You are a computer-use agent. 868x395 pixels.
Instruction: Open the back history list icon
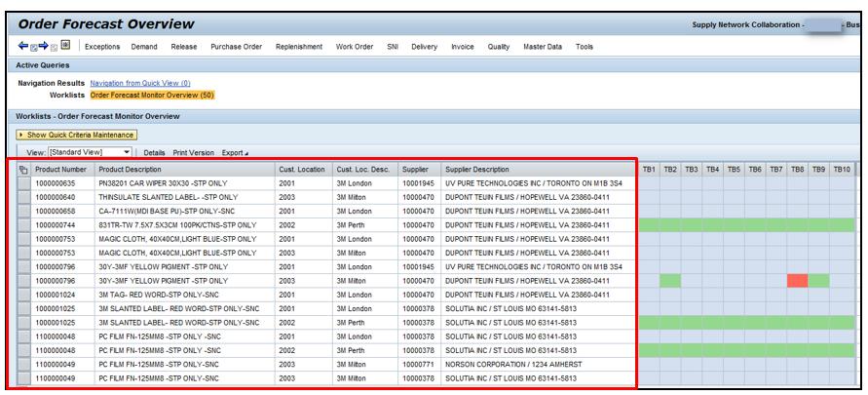[33, 48]
